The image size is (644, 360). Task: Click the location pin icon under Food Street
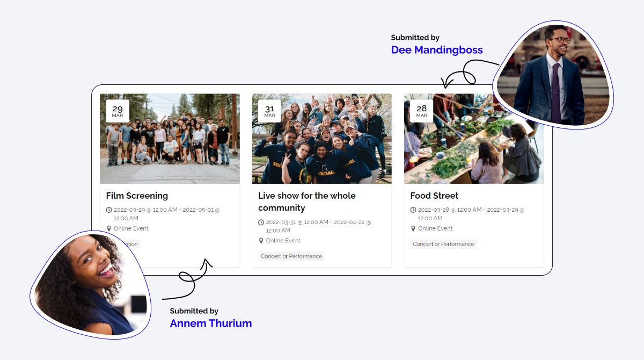pyautogui.click(x=413, y=228)
